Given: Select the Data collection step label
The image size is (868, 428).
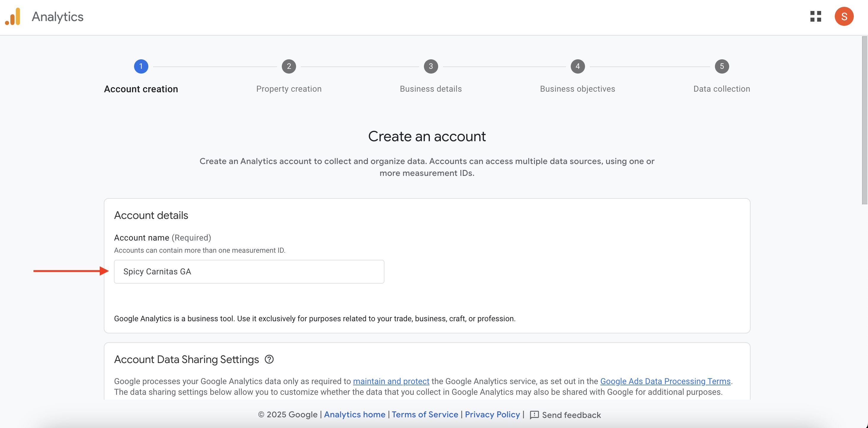Looking at the screenshot, I should click(722, 89).
